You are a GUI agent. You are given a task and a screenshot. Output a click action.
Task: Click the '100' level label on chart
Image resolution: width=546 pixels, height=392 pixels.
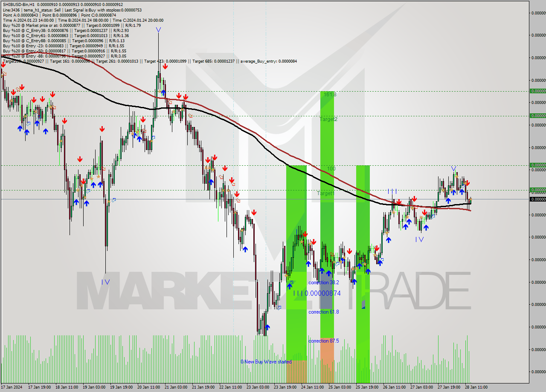tap(331, 169)
